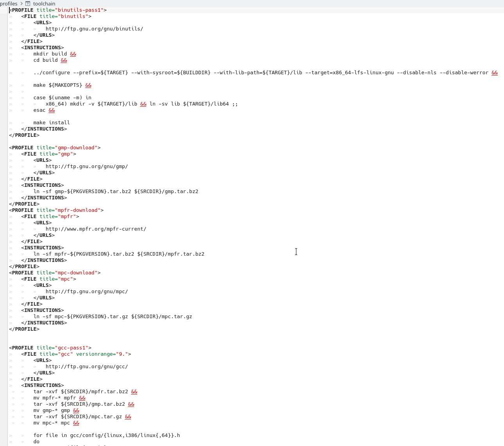Click the && ending the configure line
This screenshot has height=446, width=504.
(495, 73)
